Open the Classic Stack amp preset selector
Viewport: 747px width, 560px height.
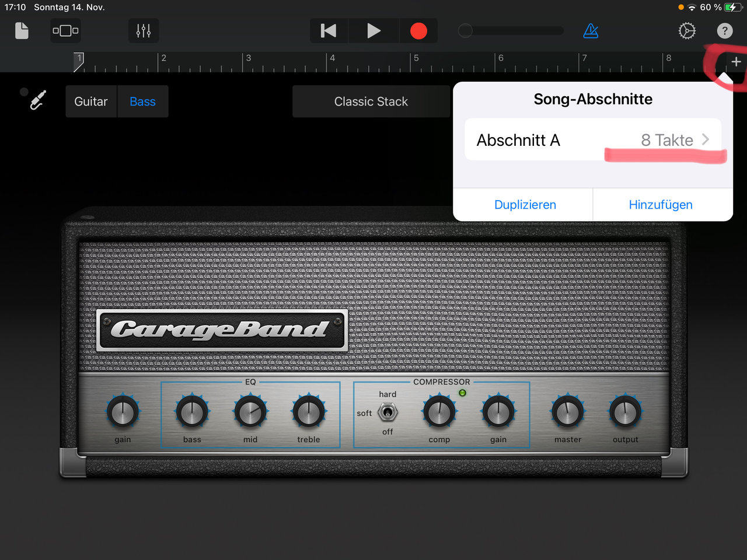click(371, 101)
